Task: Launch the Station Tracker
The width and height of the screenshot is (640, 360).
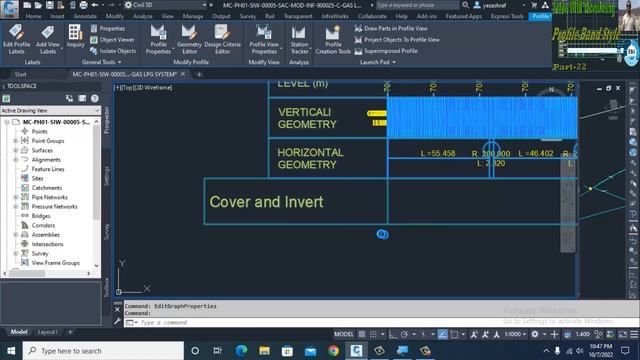Action: point(299,39)
